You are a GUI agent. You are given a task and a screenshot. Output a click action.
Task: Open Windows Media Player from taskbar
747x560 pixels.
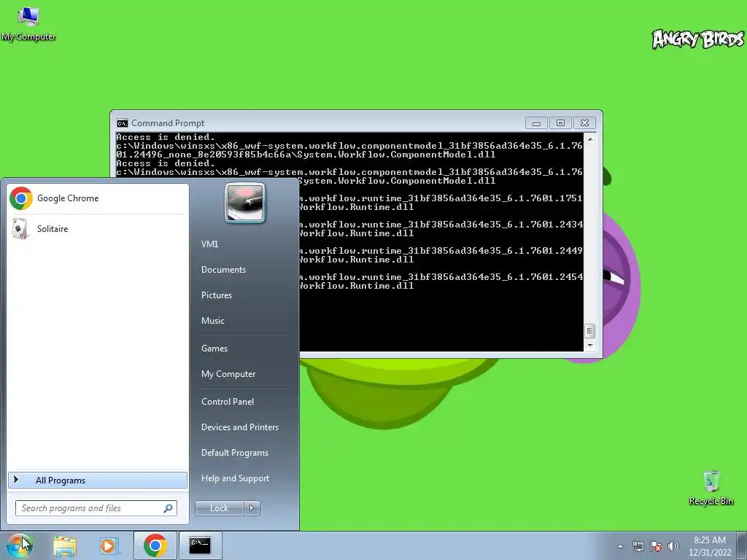pyautogui.click(x=109, y=546)
